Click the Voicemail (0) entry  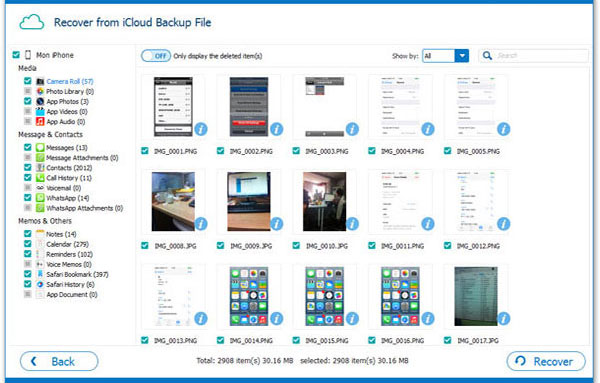(64, 188)
